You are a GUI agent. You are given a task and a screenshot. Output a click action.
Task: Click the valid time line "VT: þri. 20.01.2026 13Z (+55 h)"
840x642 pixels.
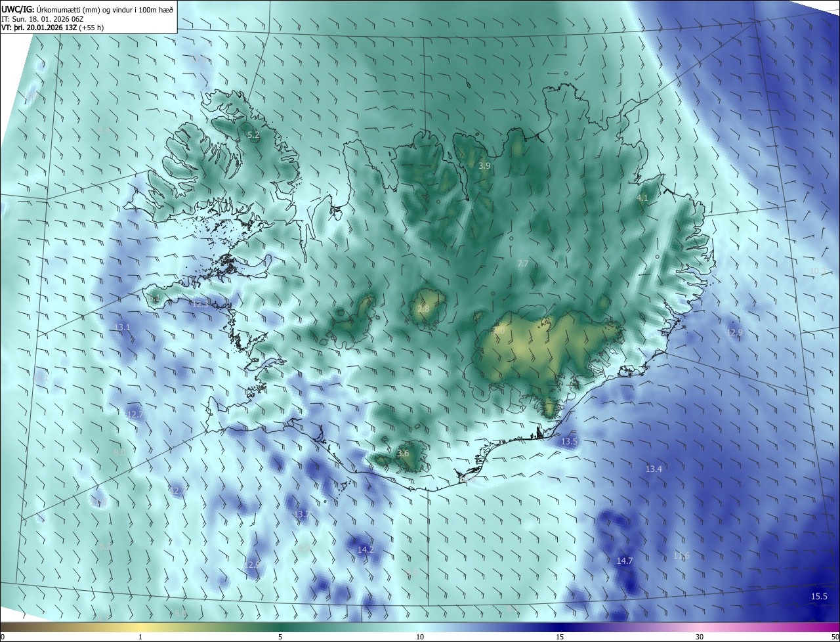pyautogui.click(x=52, y=28)
